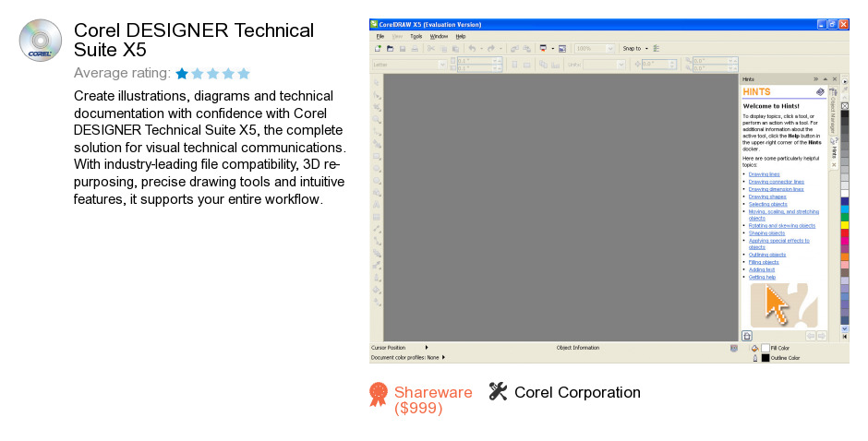Pick the red palette swatch

click(845, 232)
